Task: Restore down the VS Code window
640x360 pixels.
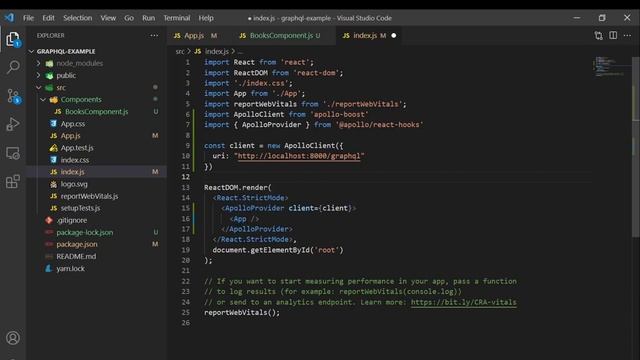Action: click(602, 18)
